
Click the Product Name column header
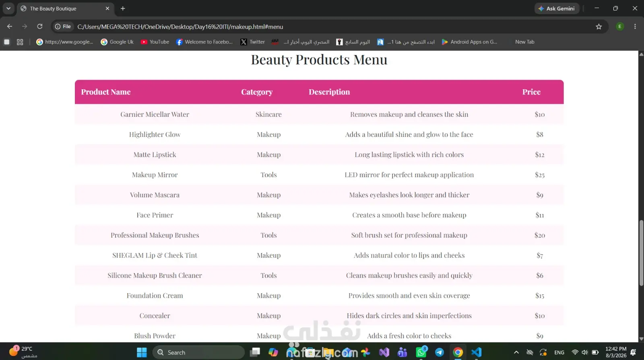106,92
